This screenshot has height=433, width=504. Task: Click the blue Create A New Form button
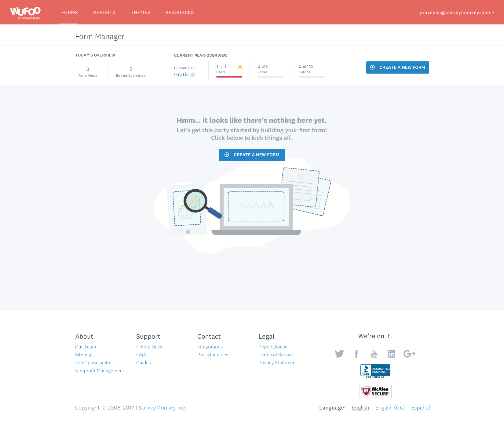(397, 67)
